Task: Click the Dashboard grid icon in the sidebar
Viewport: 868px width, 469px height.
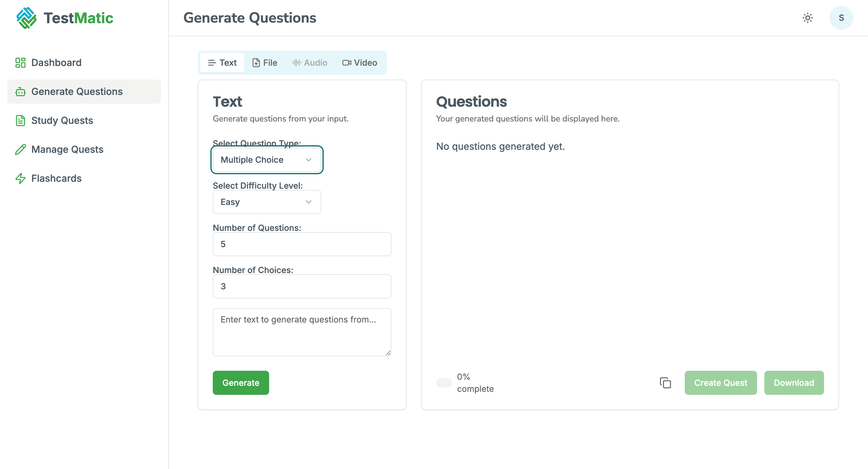Action: tap(20, 63)
